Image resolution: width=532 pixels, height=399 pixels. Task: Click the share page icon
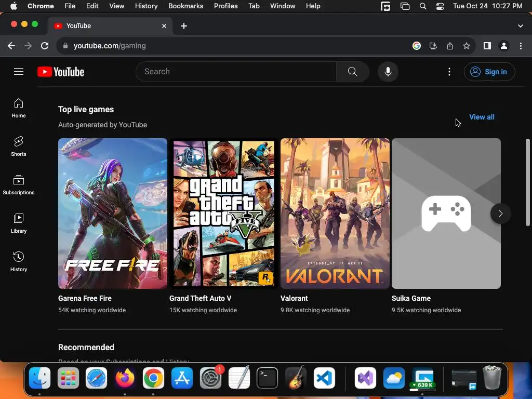coord(449,46)
